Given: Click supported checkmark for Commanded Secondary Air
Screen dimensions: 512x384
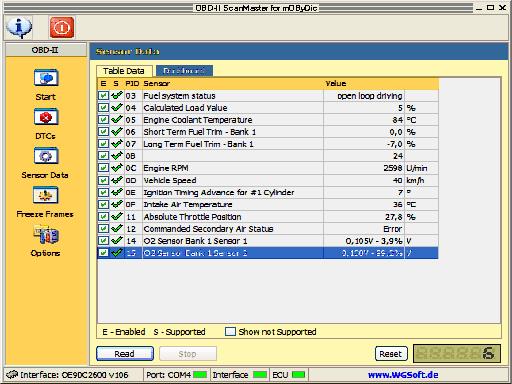Looking at the screenshot, I should 117,229.
